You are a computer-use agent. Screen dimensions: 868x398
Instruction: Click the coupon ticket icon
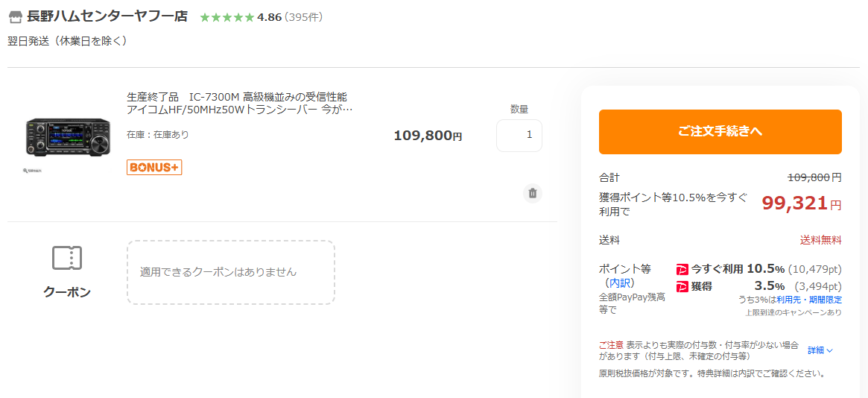67,258
